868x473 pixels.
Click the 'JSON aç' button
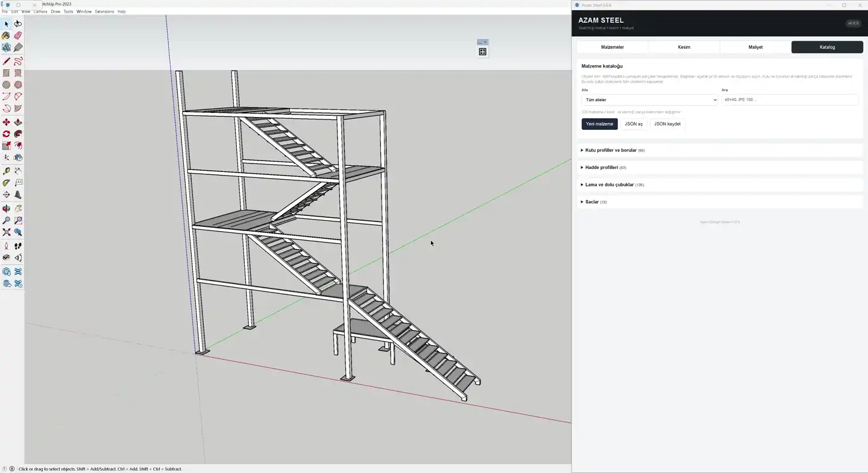[x=634, y=124]
